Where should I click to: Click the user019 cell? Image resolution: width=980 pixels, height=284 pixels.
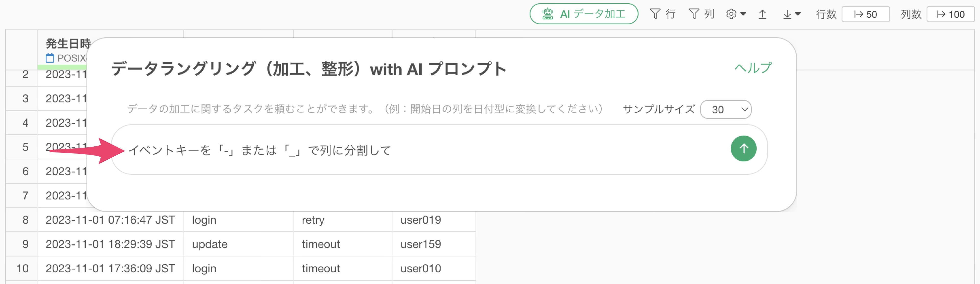click(420, 220)
